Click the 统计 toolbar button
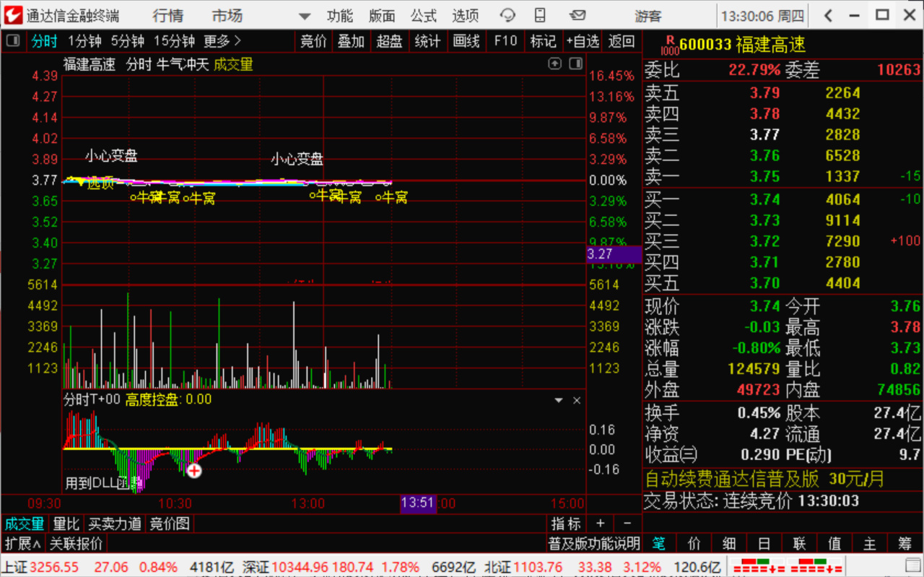Image resolution: width=924 pixels, height=577 pixels. [428, 41]
